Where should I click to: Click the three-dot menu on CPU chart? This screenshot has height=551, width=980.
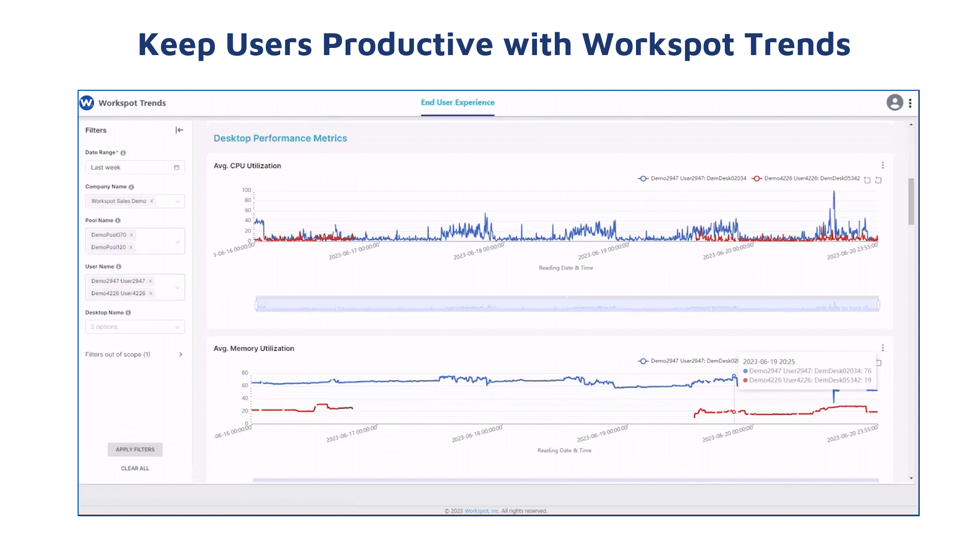[883, 165]
